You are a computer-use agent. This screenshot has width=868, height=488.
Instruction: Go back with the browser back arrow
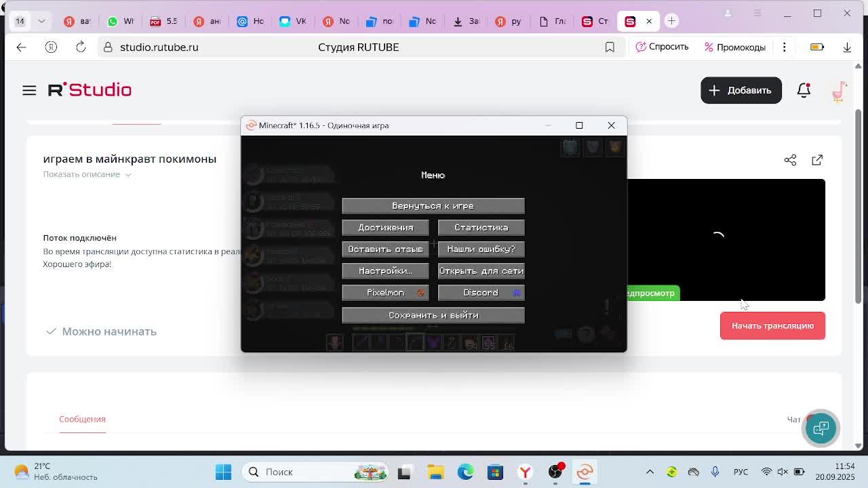pyautogui.click(x=21, y=47)
